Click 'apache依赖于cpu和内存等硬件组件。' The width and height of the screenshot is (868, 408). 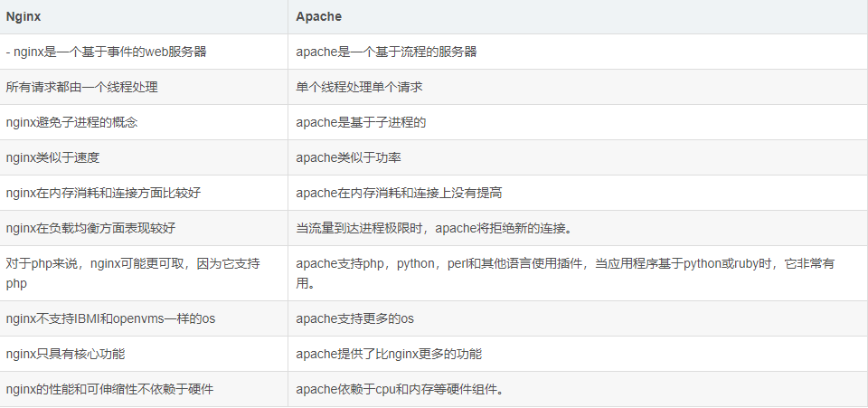pyautogui.click(x=400, y=389)
